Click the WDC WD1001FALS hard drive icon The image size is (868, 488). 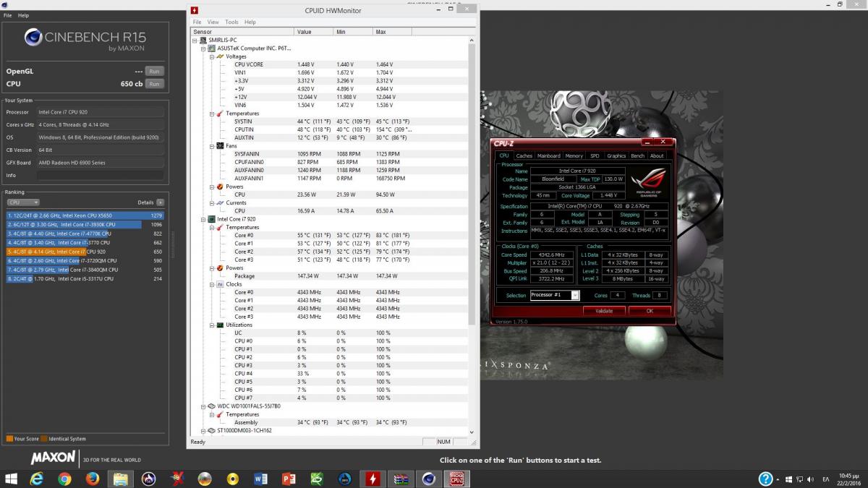click(212, 406)
